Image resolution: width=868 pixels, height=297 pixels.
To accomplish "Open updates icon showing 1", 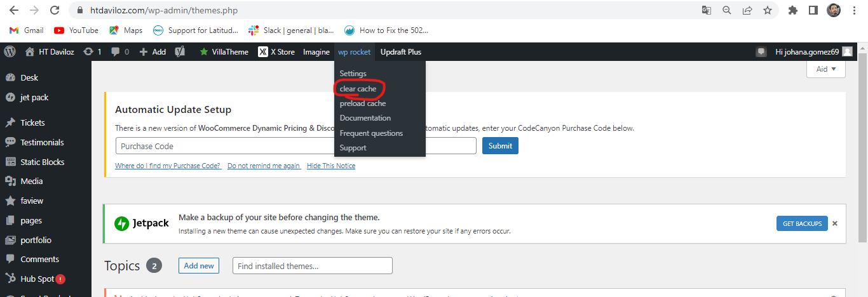I will (92, 52).
